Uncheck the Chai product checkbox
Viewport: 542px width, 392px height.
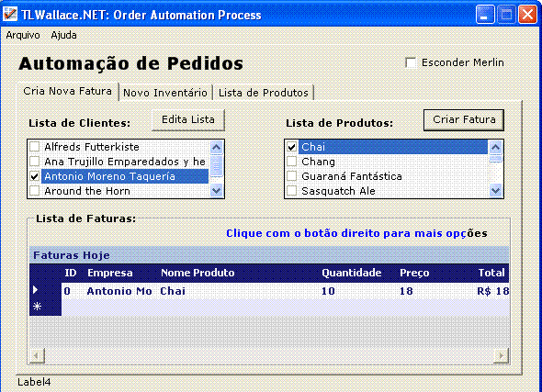pyautogui.click(x=292, y=147)
